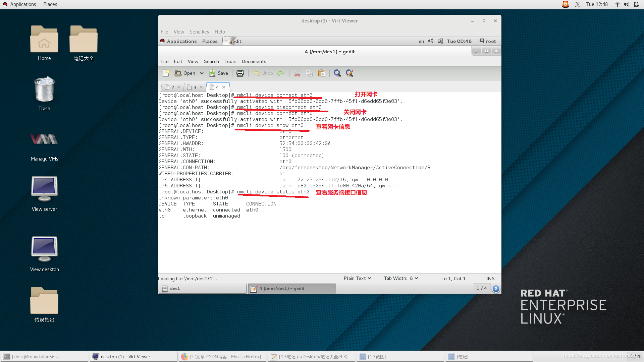Click the host Wi-Fi icon
Image resolution: width=644 pixels, height=362 pixels.
click(617, 4)
